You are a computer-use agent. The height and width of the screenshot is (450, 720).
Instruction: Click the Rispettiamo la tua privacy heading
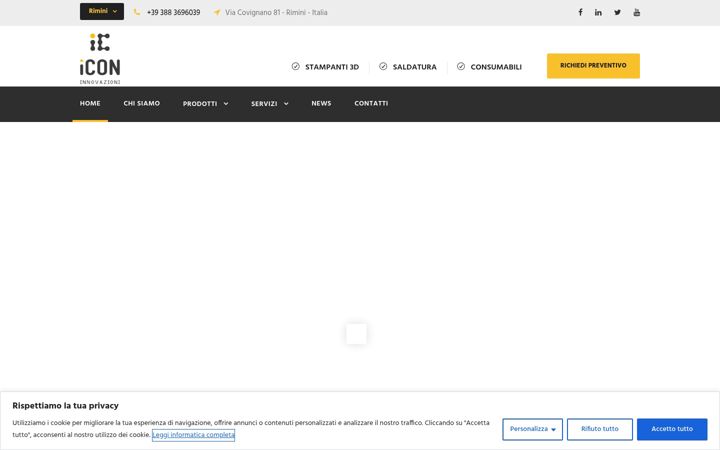tap(65, 406)
